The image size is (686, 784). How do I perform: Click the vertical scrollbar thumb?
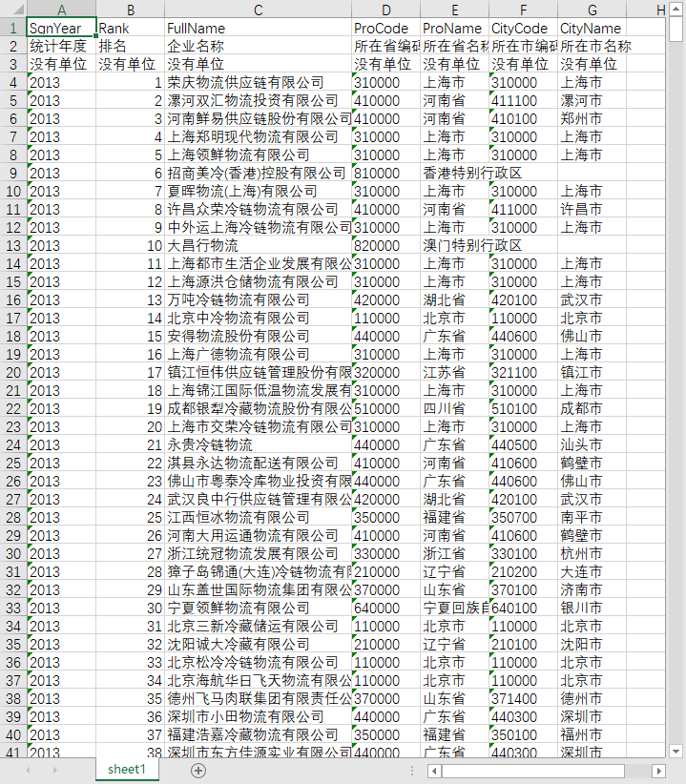pos(676,29)
